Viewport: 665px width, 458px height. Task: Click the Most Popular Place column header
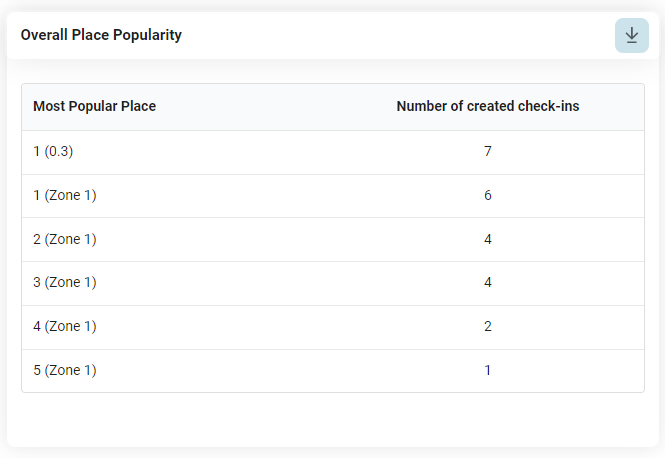tap(94, 106)
